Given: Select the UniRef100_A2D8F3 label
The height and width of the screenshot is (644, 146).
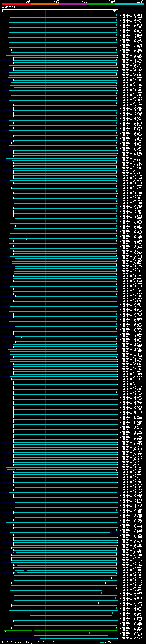Looking at the screenshot, I should [x=131, y=625].
